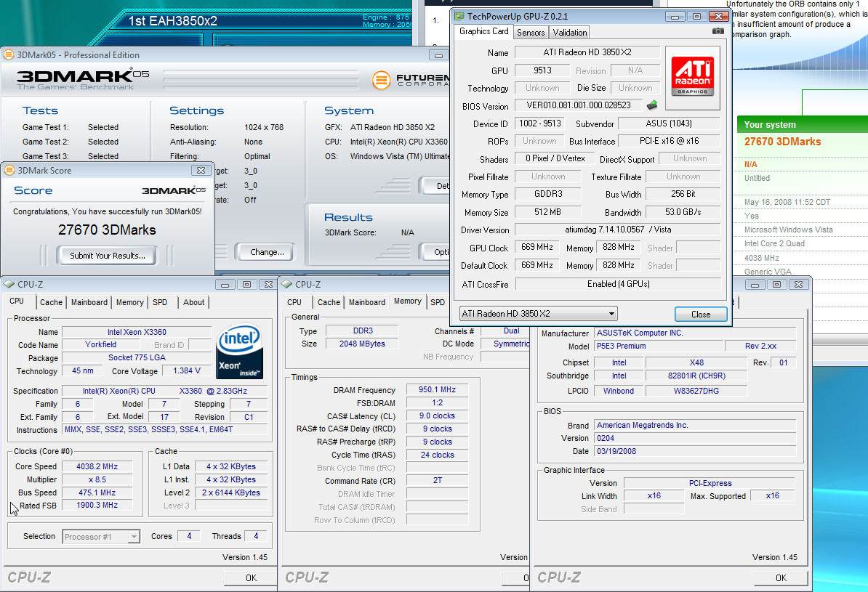Click OK in right CPU-Z window

(x=781, y=577)
